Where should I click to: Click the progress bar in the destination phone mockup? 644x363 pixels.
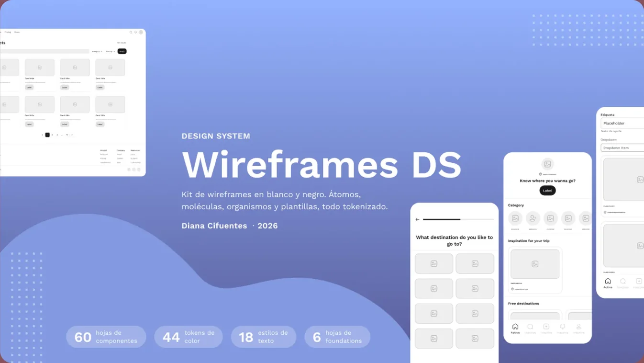coord(458,219)
